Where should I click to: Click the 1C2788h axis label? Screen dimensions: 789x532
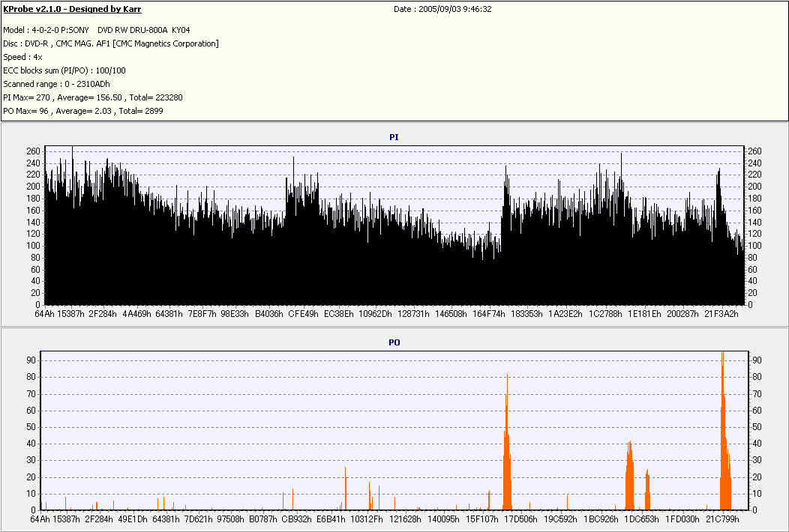[605, 314]
